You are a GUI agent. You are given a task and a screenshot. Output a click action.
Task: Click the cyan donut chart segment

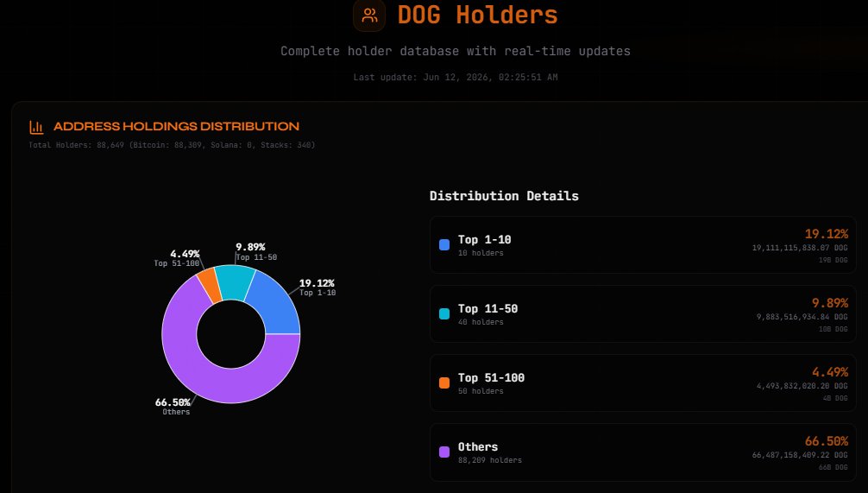(234, 282)
